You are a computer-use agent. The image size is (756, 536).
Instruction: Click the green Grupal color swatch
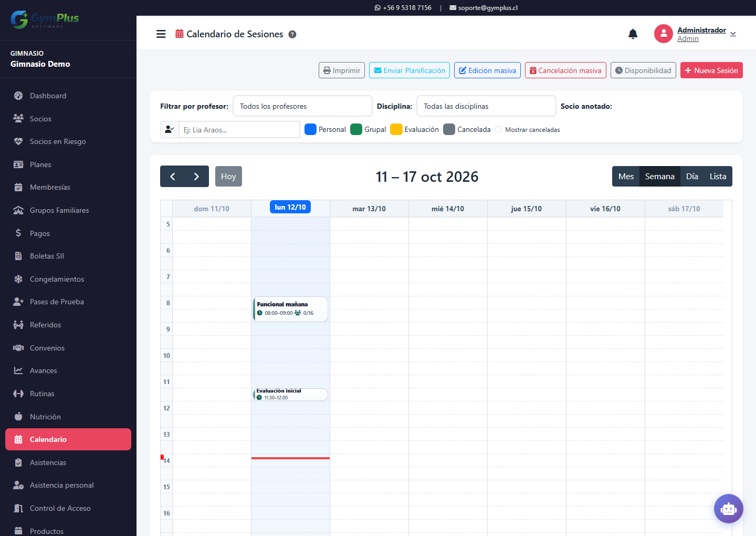[356, 129]
